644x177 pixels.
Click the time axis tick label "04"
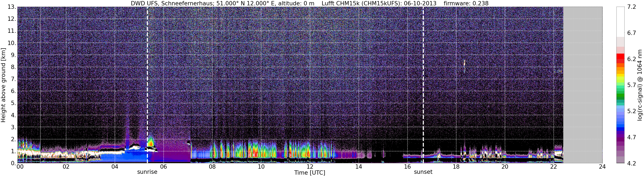click(115, 167)
